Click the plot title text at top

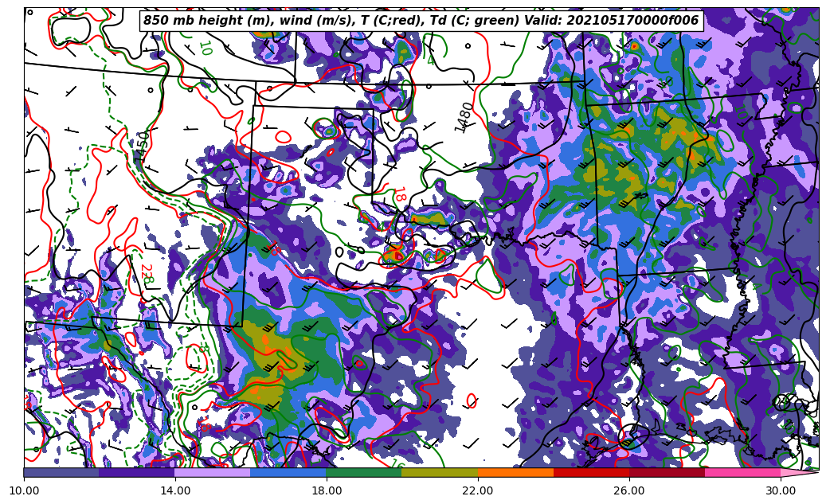pyautogui.click(x=421, y=21)
